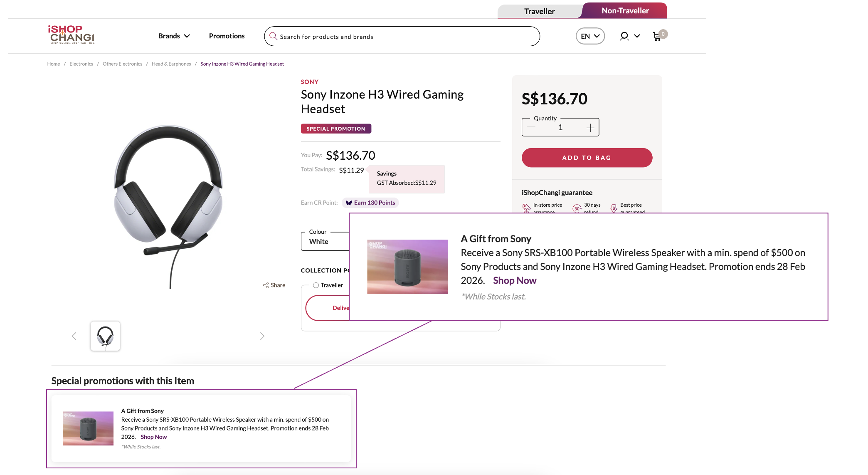Increase quantity with plus icon
Image resolution: width=868 pixels, height=475 pixels.
pyautogui.click(x=590, y=128)
